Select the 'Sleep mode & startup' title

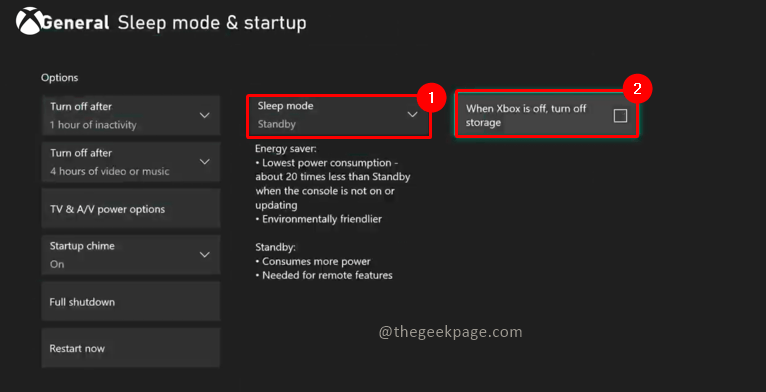click(x=212, y=23)
